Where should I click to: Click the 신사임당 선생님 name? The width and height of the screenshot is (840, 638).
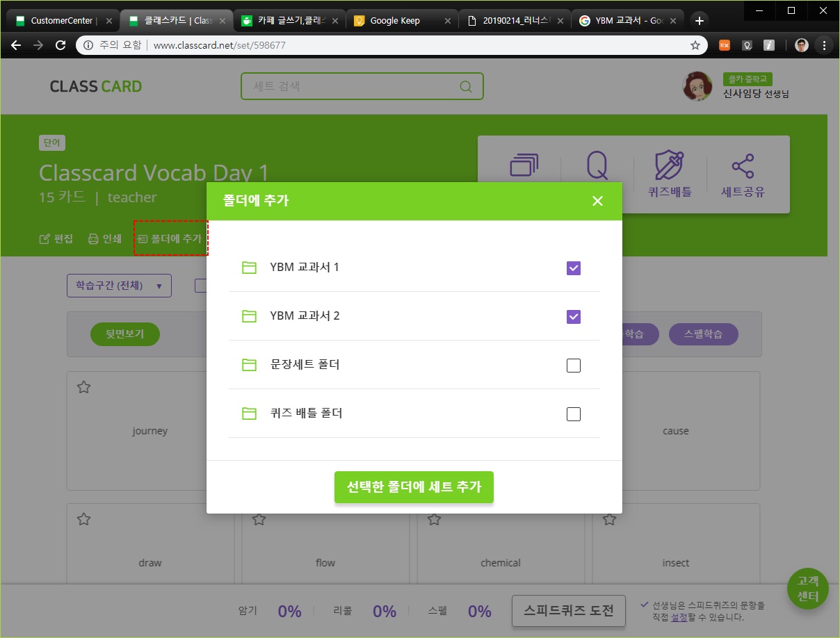756,94
